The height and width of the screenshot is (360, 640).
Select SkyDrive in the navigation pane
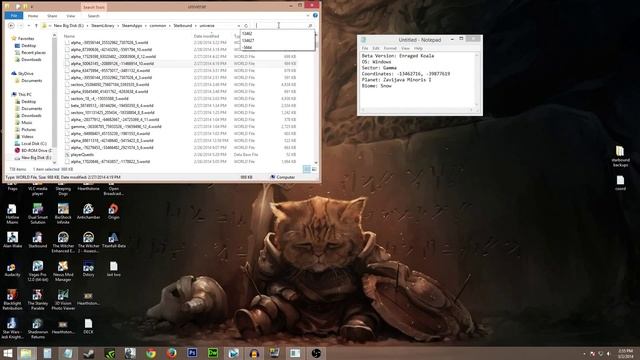click(x=26, y=73)
